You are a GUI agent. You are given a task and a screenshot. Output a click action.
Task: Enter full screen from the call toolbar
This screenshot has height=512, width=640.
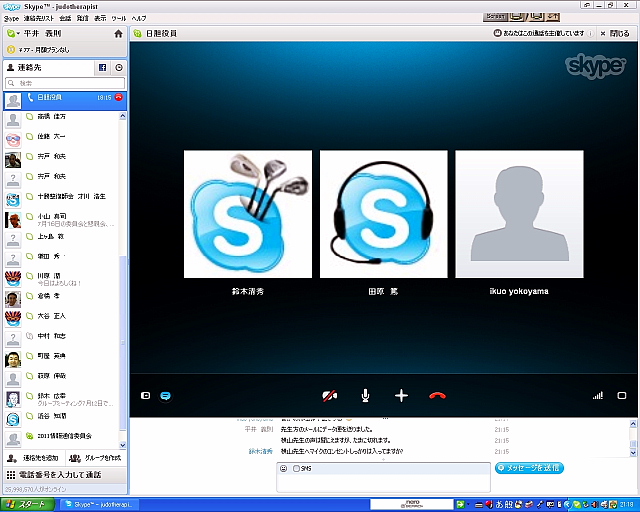click(x=621, y=395)
